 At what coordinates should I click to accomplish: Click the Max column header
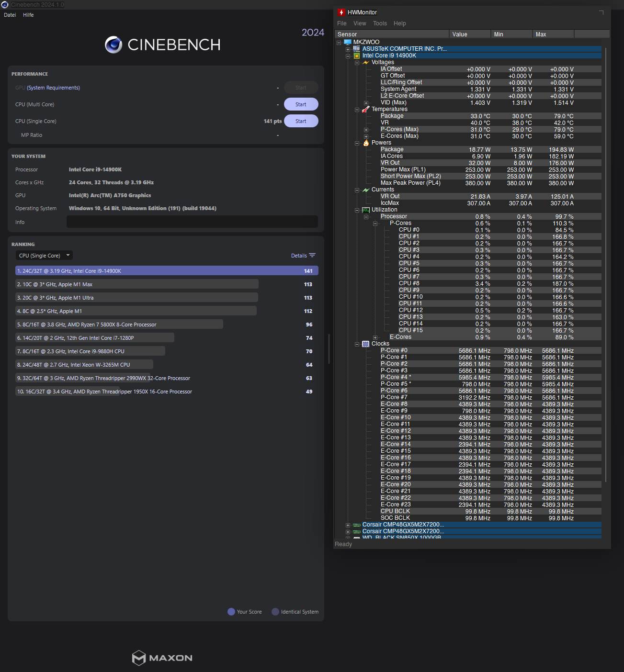point(553,34)
